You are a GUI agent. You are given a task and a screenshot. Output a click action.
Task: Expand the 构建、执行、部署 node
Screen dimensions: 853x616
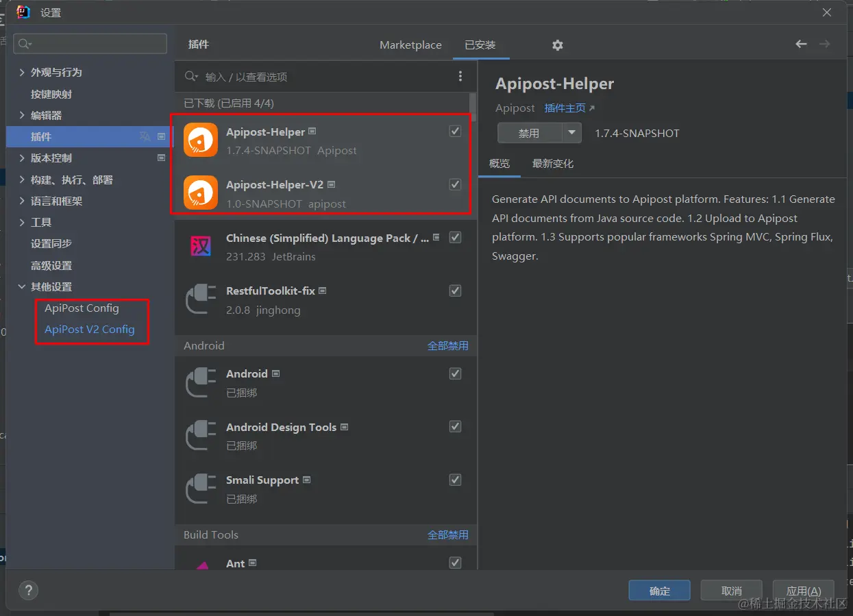[x=22, y=180]
